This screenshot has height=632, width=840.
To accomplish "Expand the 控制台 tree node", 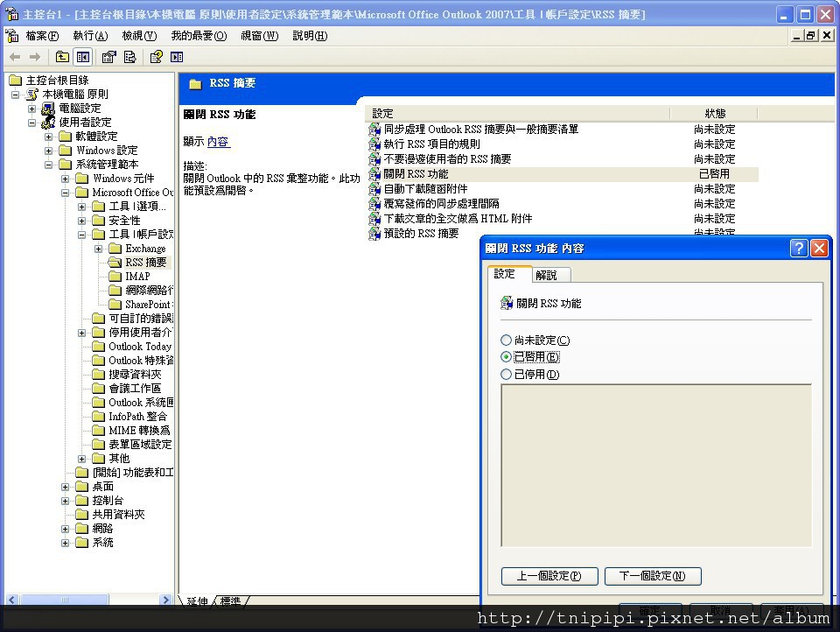I will click(x=66, y=501).
